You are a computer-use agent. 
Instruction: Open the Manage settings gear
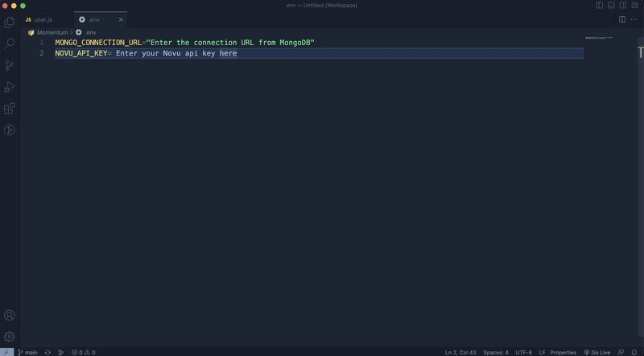9,337
